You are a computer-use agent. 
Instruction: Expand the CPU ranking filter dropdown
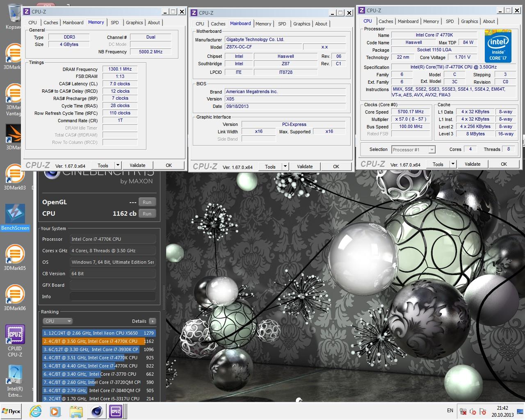[x=57, y=321]
